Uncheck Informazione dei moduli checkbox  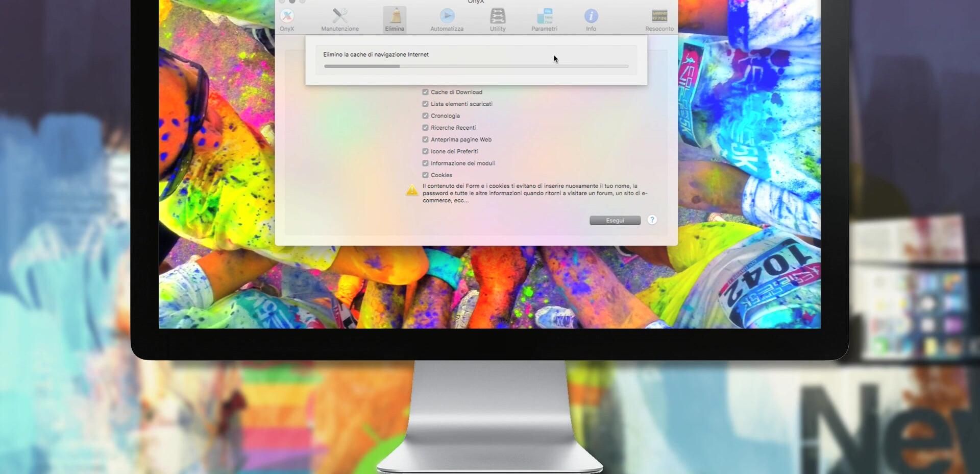pyautogui.click(x=425, y=163)
